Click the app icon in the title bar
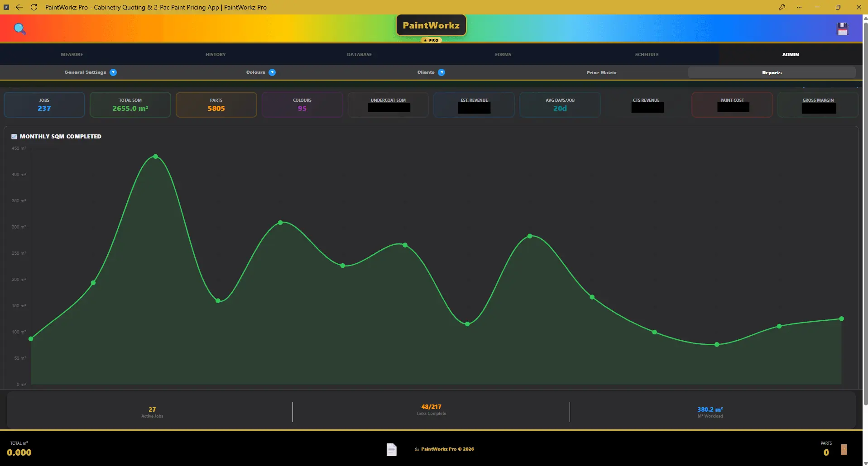868x466 pixels. click(x=6, y=7)
